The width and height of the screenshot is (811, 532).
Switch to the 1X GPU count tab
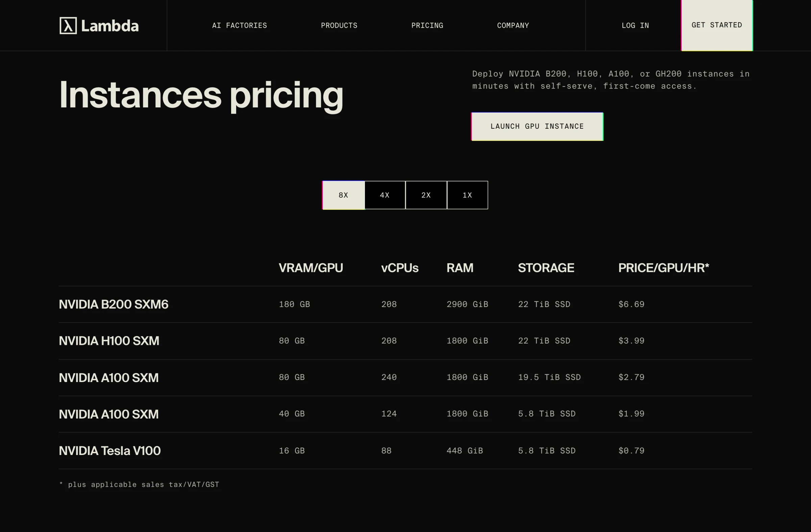[x=467, y=195]
